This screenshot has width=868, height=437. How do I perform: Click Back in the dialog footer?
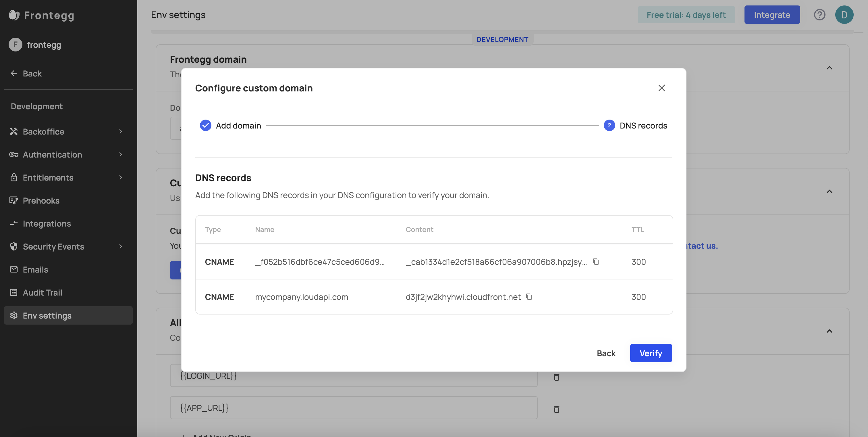[x=606, y=353]
